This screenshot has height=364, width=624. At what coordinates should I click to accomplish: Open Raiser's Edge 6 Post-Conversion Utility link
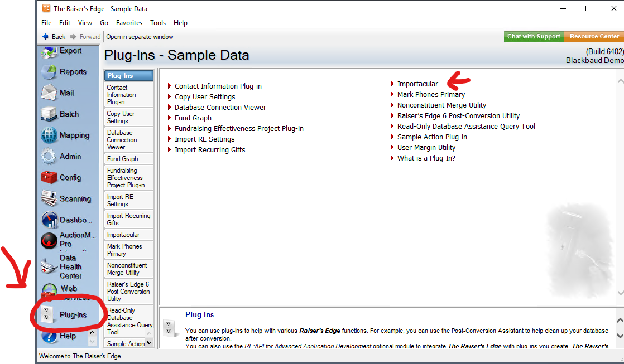coord(458,115)
